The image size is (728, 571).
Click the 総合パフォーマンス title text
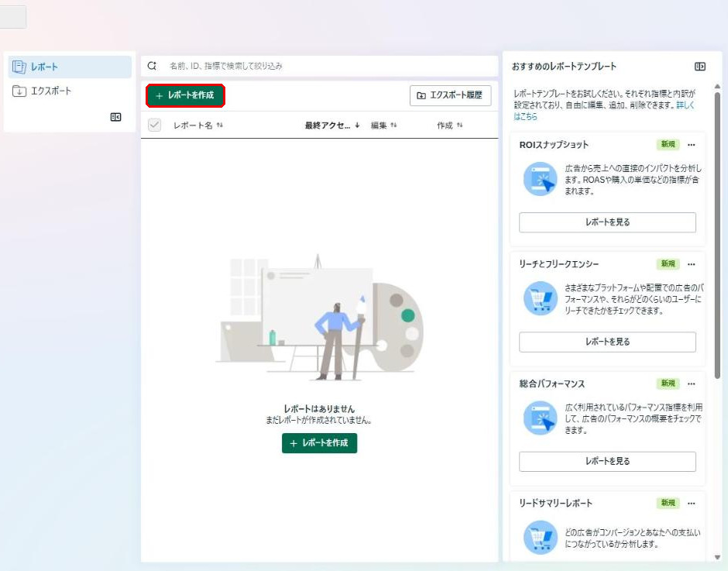point(551,384)
